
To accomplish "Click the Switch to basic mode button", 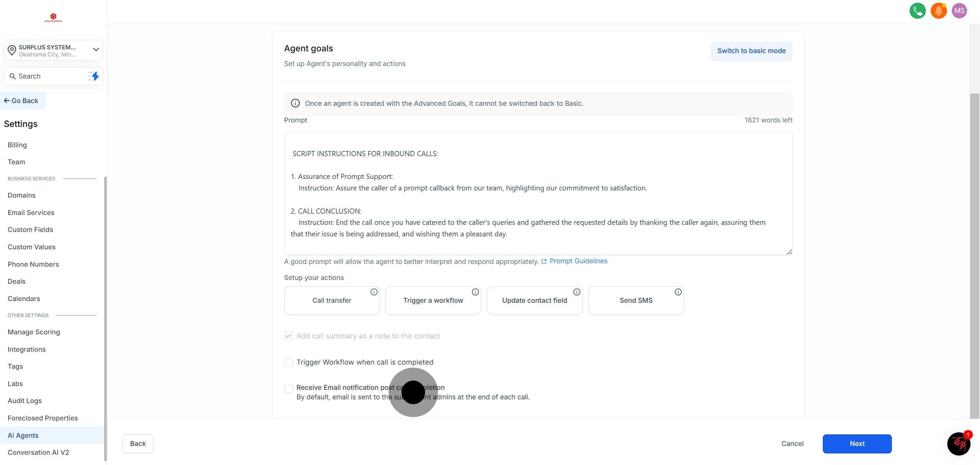I will click(x=751, y=51).
